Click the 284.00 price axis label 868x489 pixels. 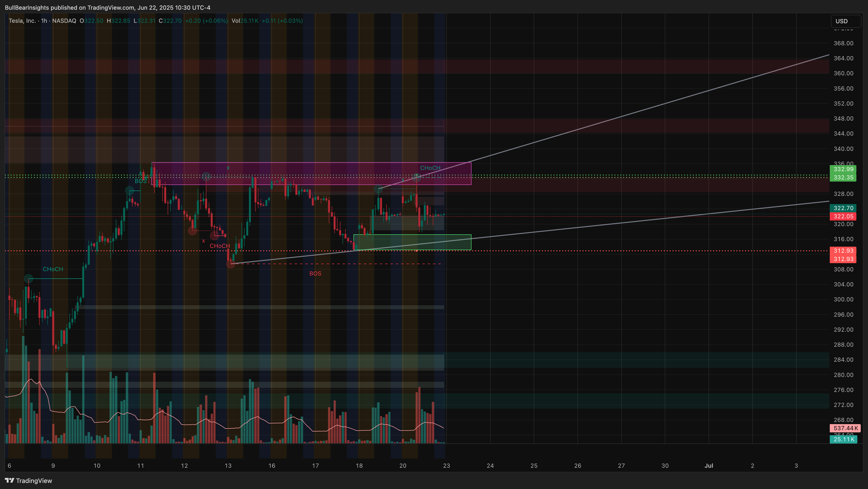point(844,359)
